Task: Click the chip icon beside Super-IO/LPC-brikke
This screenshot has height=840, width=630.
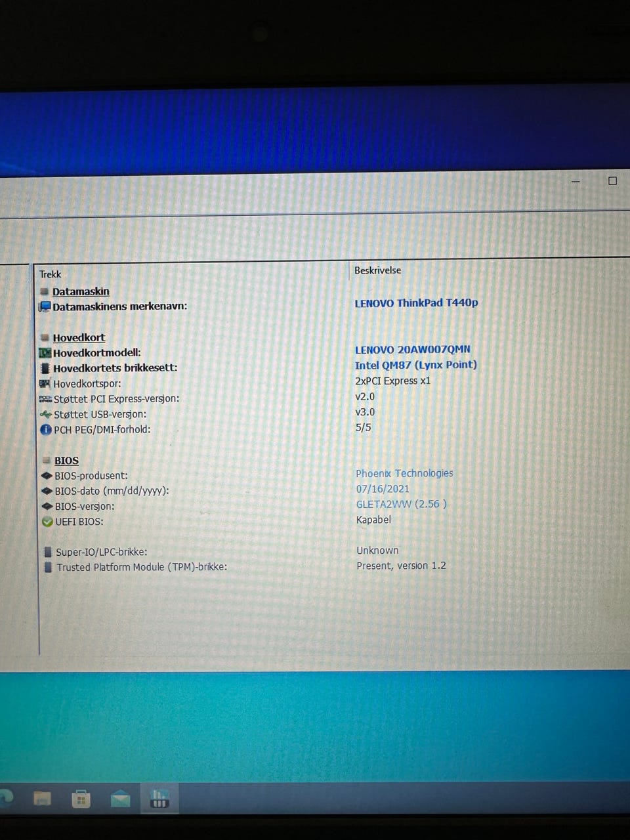Action: tap(48, 552)
